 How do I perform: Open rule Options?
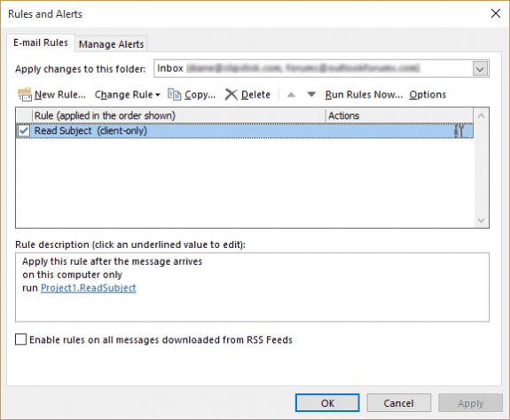[428, 95]
